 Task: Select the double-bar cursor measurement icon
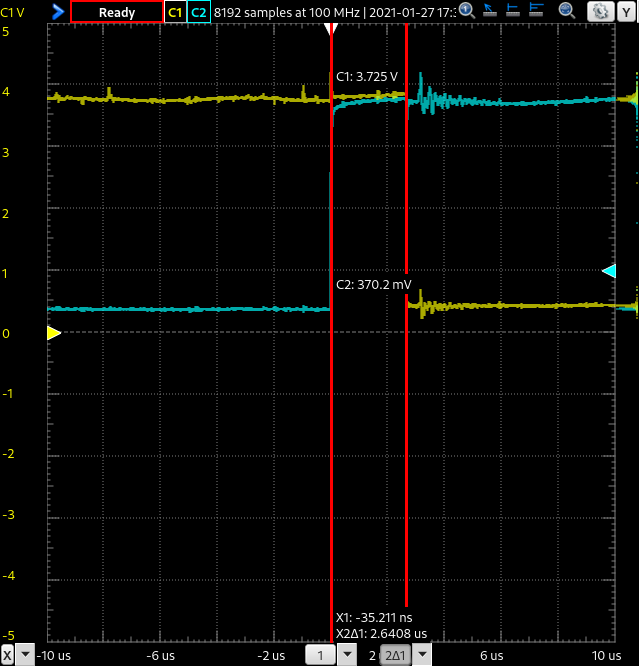click(x=535, y=11)
